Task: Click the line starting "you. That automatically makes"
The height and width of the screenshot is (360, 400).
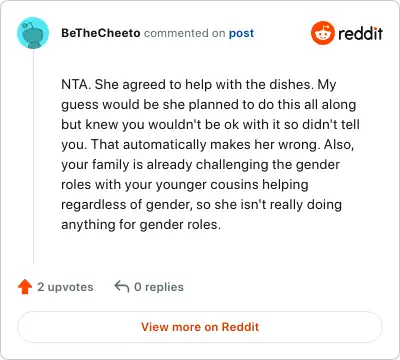Action: pos(208,145)
